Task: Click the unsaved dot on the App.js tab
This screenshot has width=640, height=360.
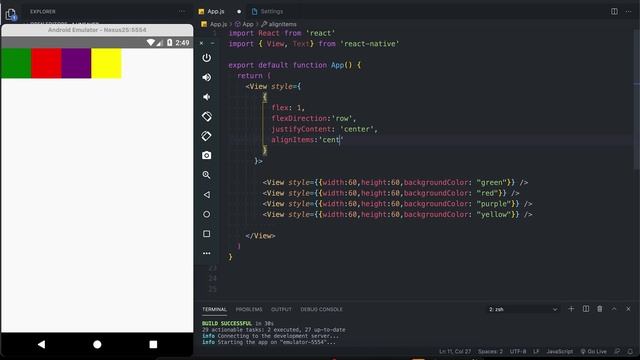Action: point(239,11)
